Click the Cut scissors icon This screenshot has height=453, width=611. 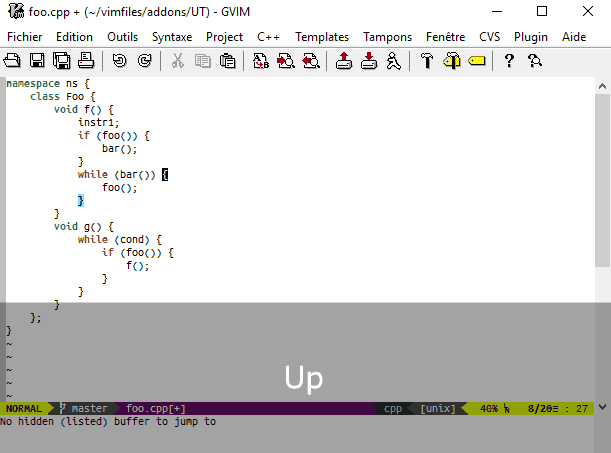pos(178,61)
